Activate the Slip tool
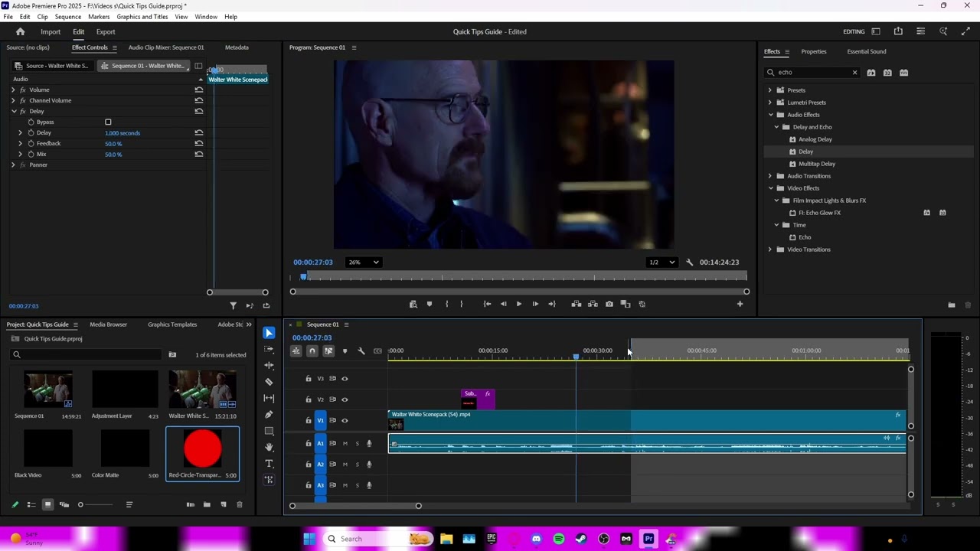 pyautogui.click(x=269, y=398)
